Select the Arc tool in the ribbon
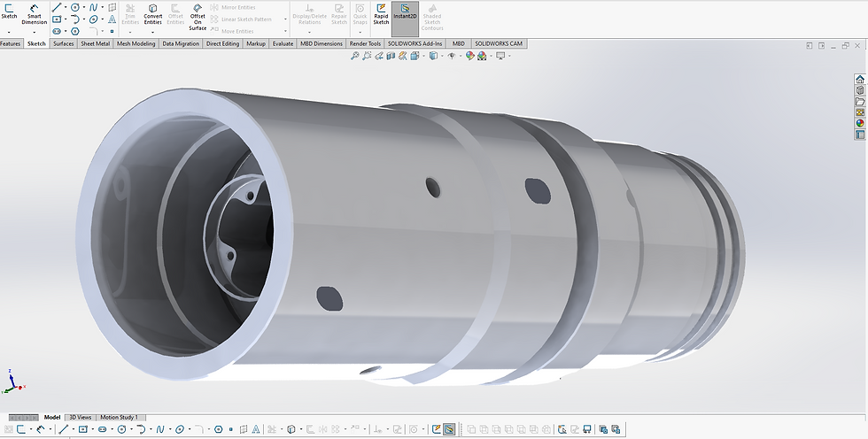Viewport: 868px width, 439px height. pos(75,19)
